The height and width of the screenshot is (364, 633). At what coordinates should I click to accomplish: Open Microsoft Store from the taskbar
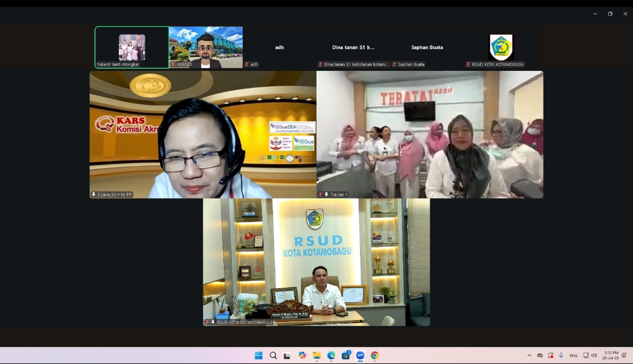coord(346,356)
